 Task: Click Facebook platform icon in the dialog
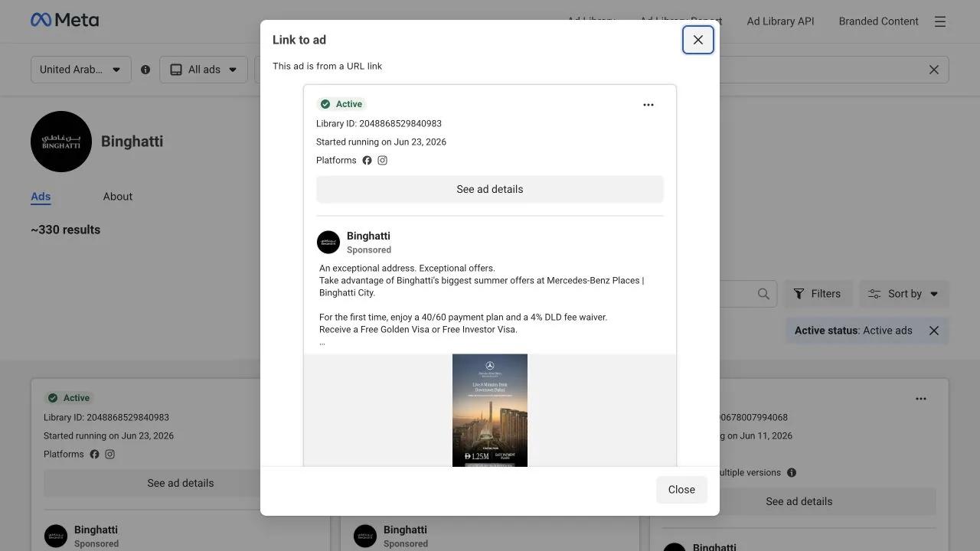point(367,161)
